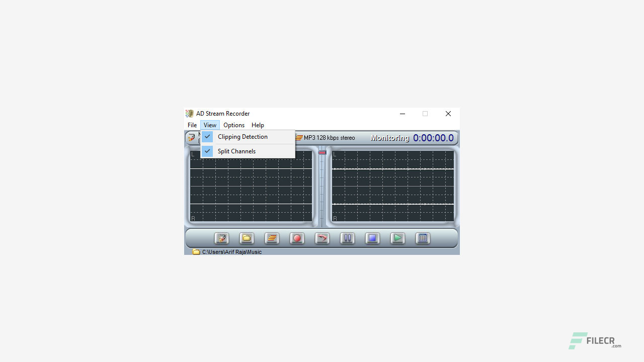Image resolution: width=644 pixels, height=362 pixels.
Task: Open the output folder button in bottom toolbar
Action: tap(247, 238)
